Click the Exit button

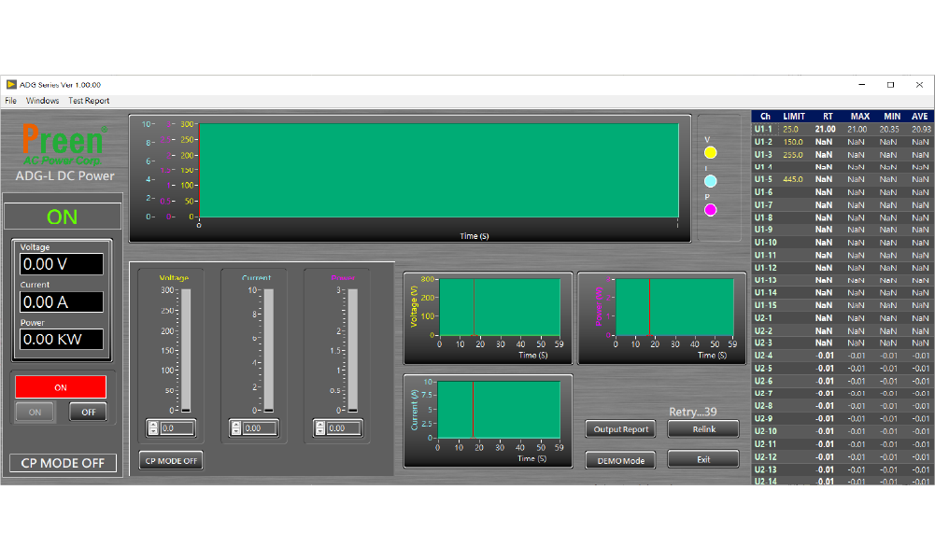(x=703, y=459)
